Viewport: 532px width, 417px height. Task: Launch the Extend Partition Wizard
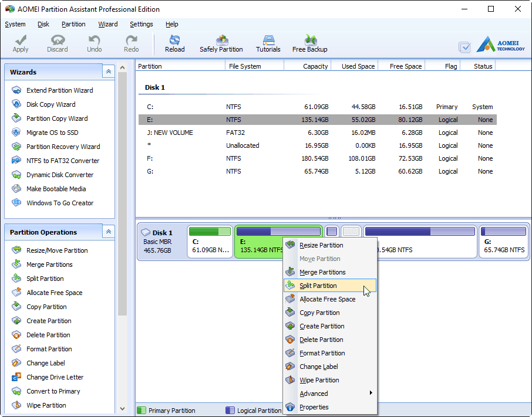[x=53, y=90]
